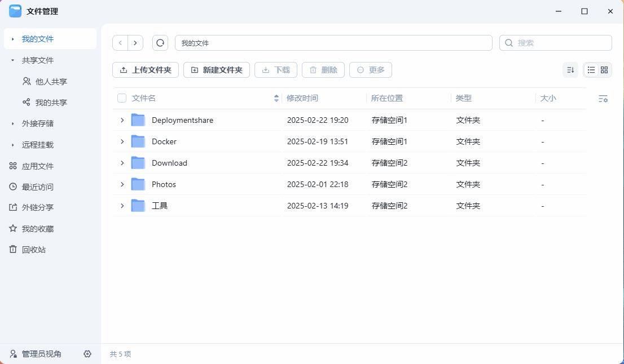Open the sort order options icon
The height and width of the screenshot is (364, 624).
[570, 70]
